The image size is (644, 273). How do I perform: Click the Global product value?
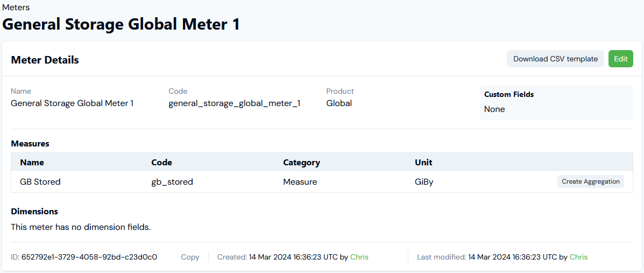339,103
